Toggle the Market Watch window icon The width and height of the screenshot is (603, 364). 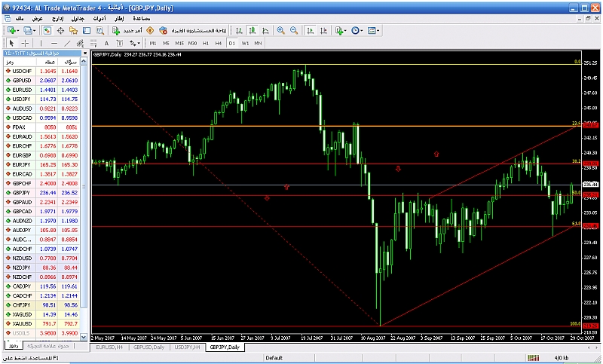pyautogui.click(x=47, y=30)
